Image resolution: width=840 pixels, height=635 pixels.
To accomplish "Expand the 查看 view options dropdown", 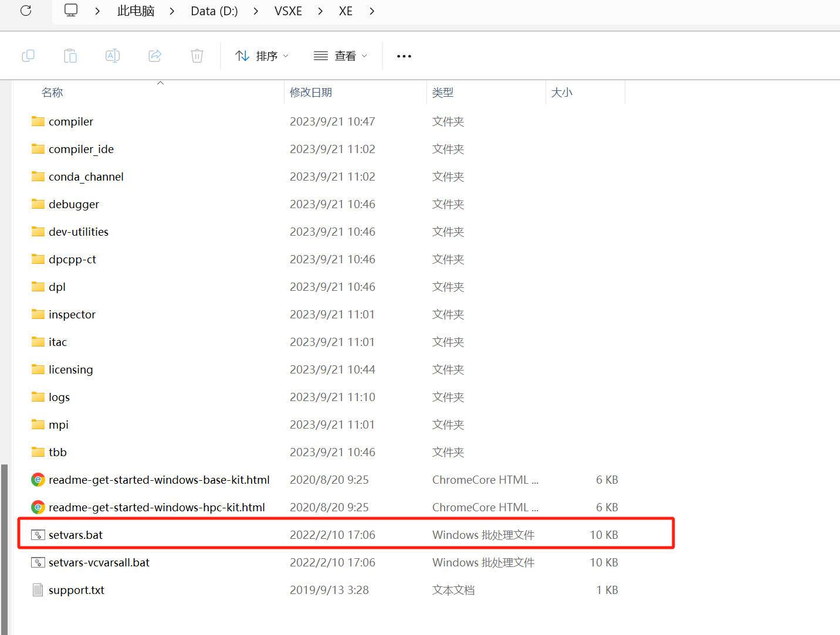I will (340, 55).
